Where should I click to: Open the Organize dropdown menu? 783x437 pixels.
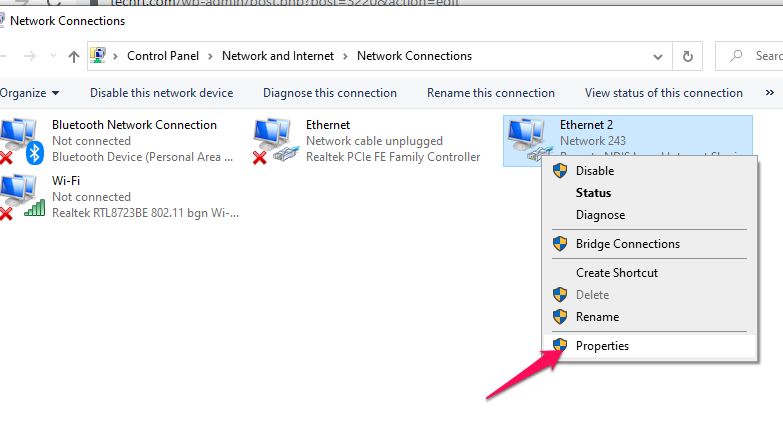point(28,93)
